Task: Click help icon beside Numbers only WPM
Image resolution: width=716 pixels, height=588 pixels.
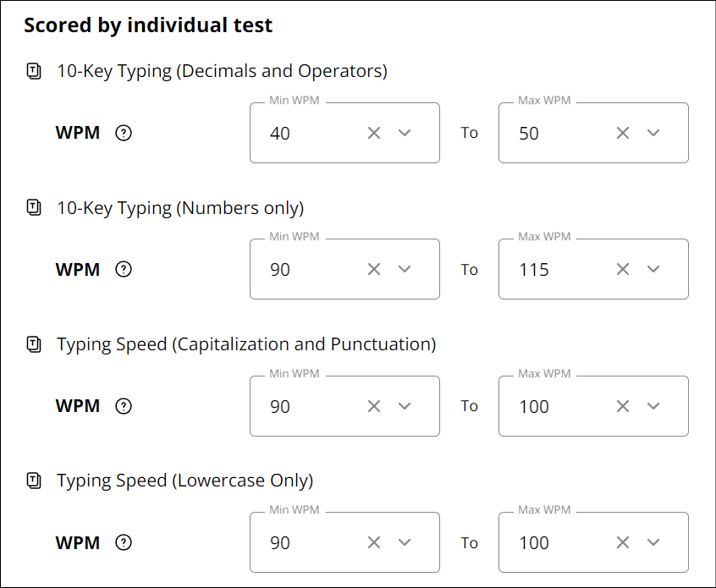Action: [124, 270]
